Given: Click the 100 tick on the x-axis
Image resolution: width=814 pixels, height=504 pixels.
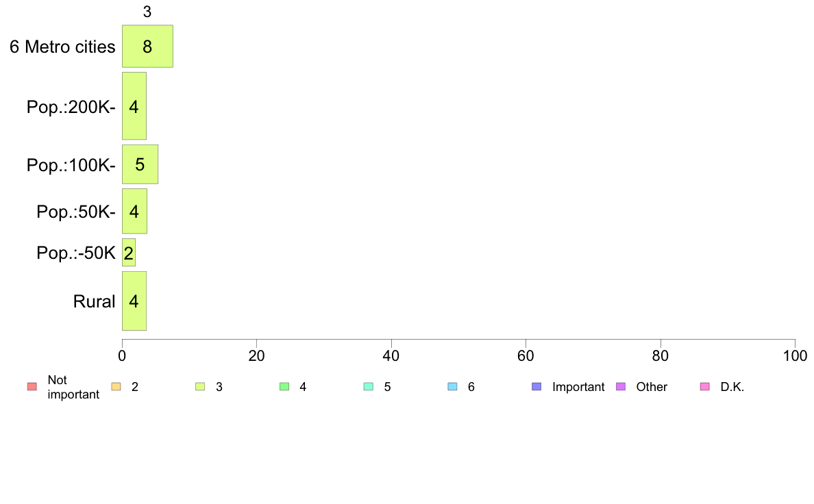Looking at the screenshot, I should click(x=795, y=355).
